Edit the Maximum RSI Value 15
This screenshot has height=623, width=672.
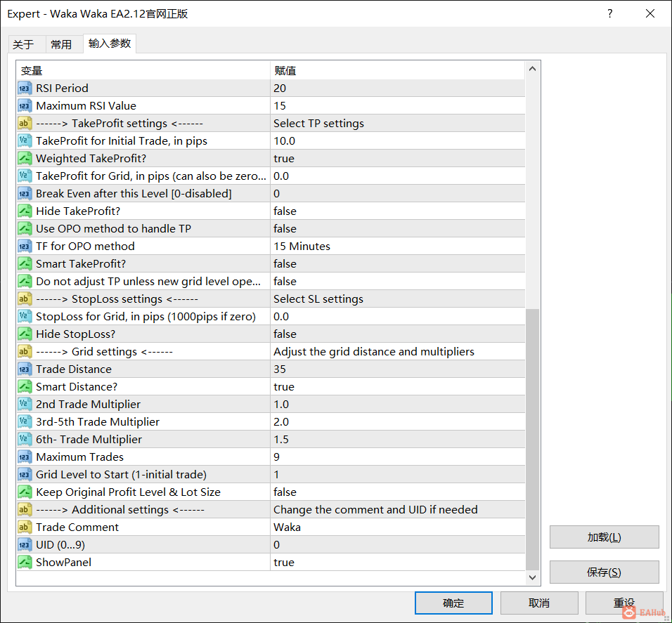point(398,106)
